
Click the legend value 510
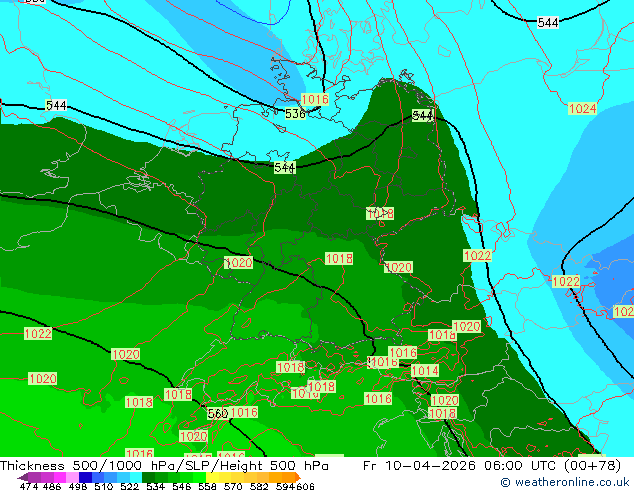point(104,486)
